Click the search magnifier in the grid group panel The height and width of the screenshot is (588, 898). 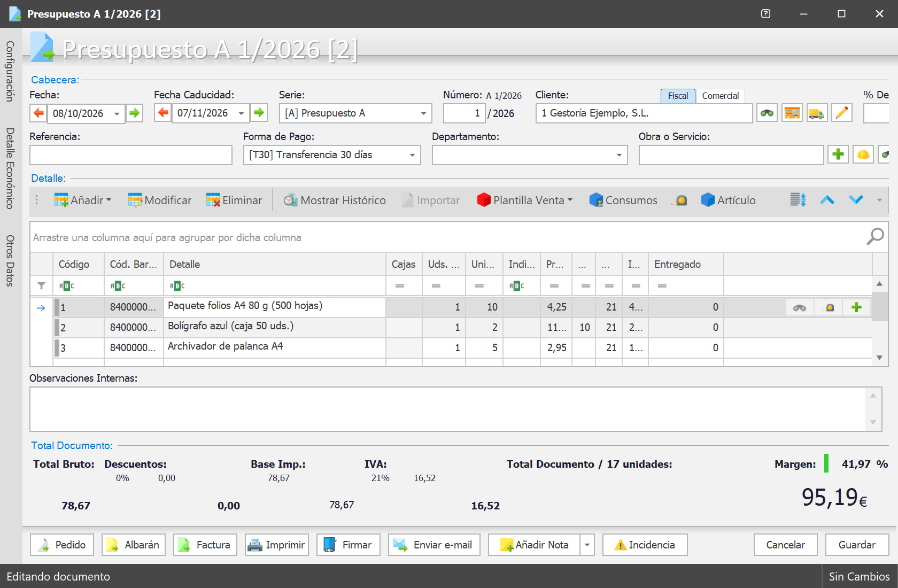[875, 236]
